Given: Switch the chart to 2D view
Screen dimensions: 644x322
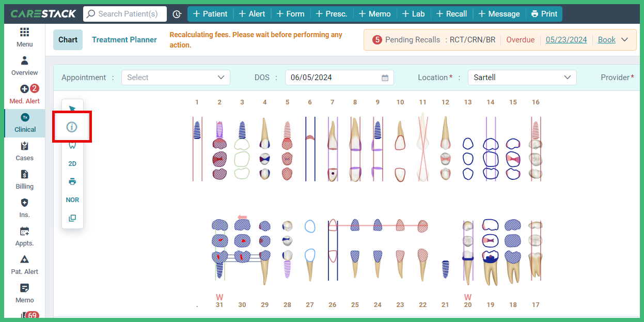Looking at the screenshot, I should [72, 163].
